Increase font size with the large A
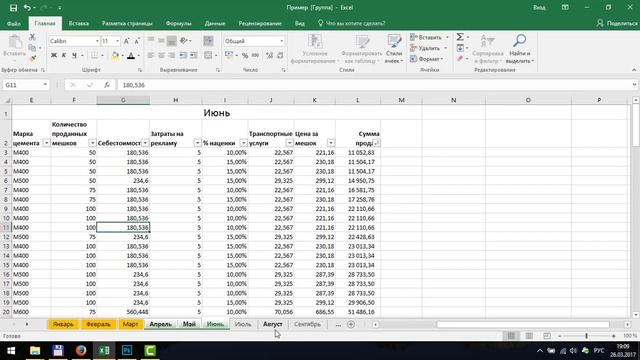640x360 pixels. tap(127, 41)
